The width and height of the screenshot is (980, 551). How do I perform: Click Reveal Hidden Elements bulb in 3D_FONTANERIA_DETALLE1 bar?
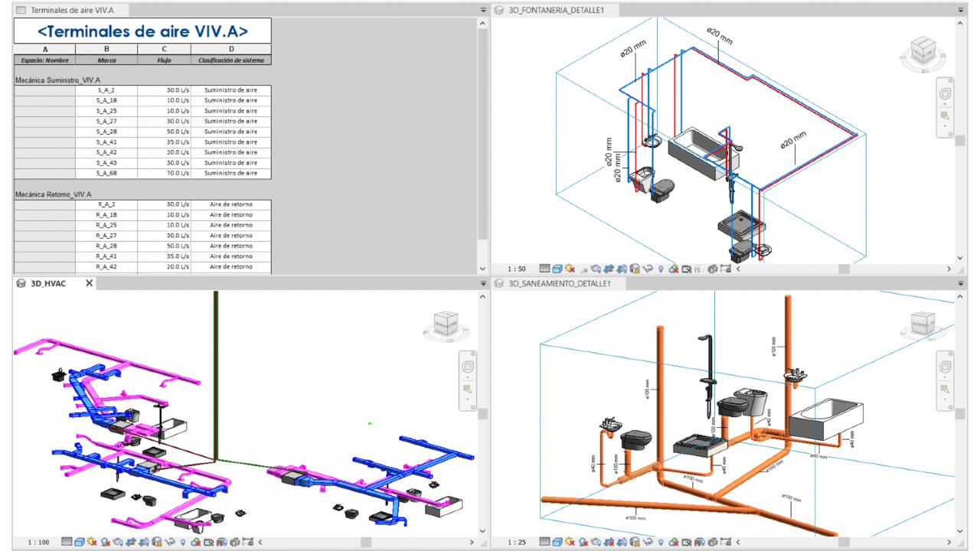(x=661, y=269)
